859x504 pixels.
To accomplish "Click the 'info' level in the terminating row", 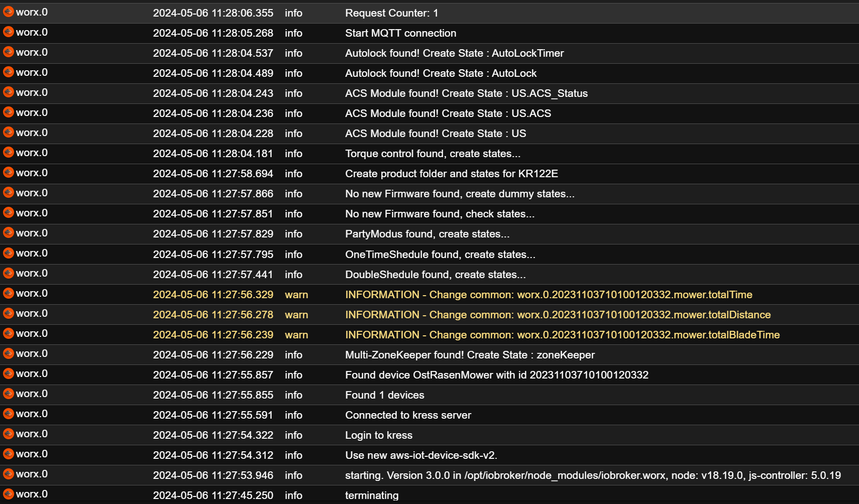I will [x=293, y=495].
